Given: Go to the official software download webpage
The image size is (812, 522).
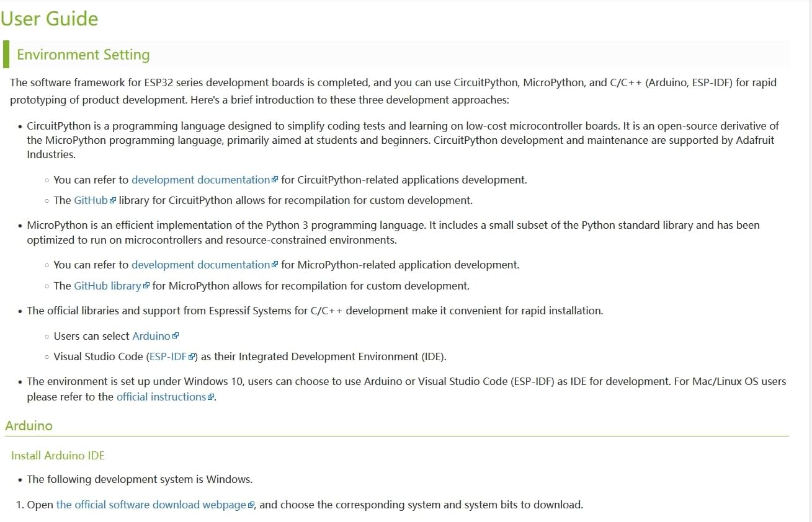Looking at the screenshot, I should pos(151,505).
